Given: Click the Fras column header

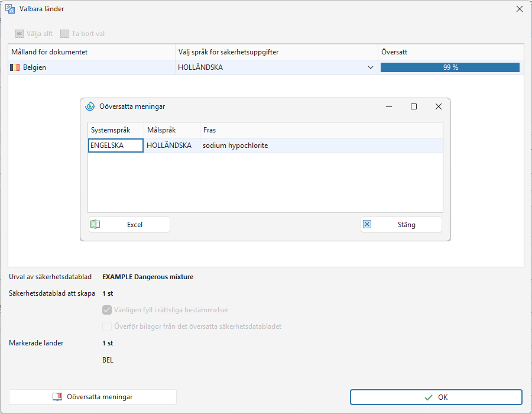Looking at the screenshot, I should pos(322,130).
